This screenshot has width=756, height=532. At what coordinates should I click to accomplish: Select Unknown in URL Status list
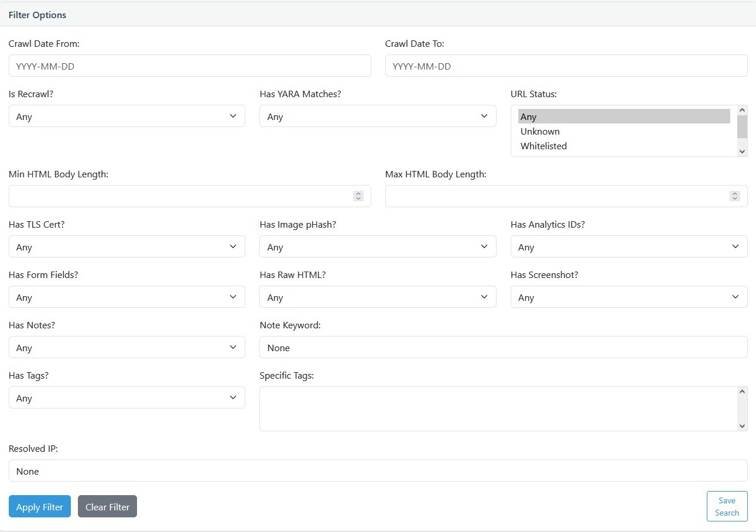pos(624,131)
